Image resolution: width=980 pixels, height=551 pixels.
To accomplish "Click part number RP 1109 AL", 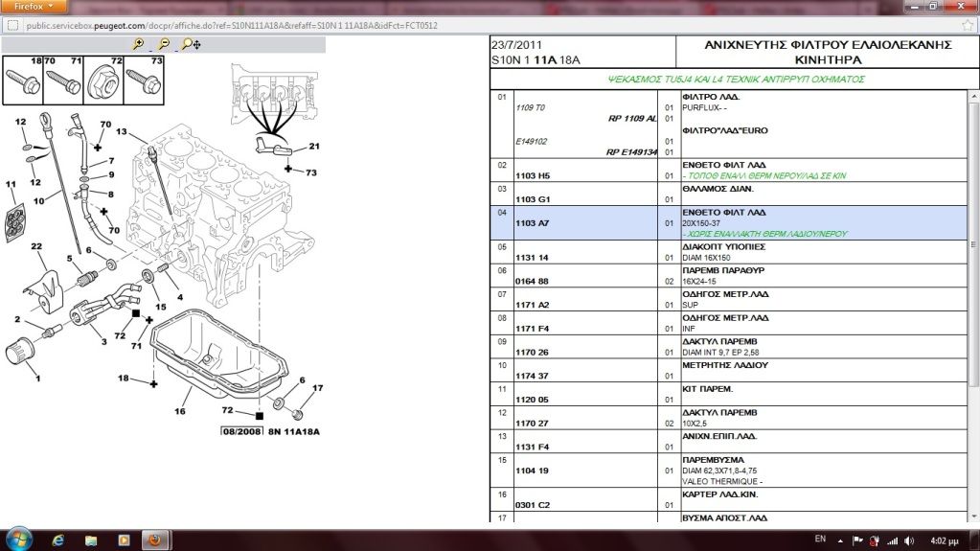I will tap(632, 118).
